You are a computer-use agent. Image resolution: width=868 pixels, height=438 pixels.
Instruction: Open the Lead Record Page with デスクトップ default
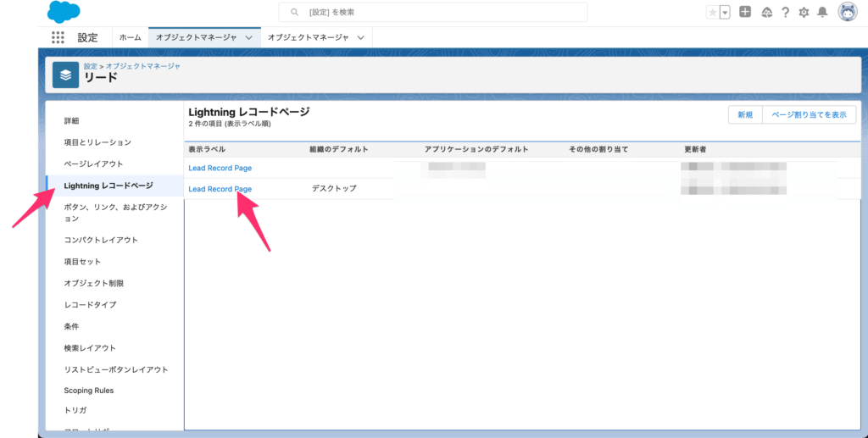coord(220,189)
